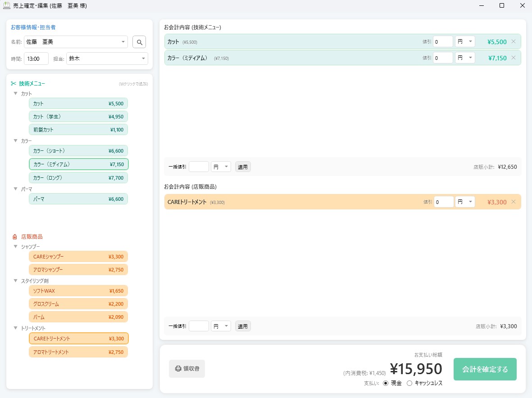The image size is (532, 398).
Task: Remove the カット line item
Action: (x=513, y=41)
